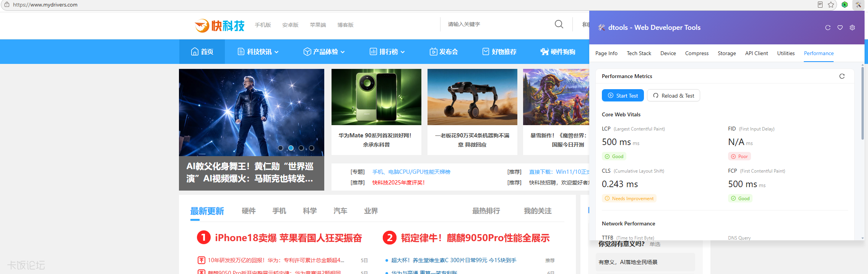Switch to the Device tab
868x274 pixels.
pyautogui.click(x=668, y=53)
